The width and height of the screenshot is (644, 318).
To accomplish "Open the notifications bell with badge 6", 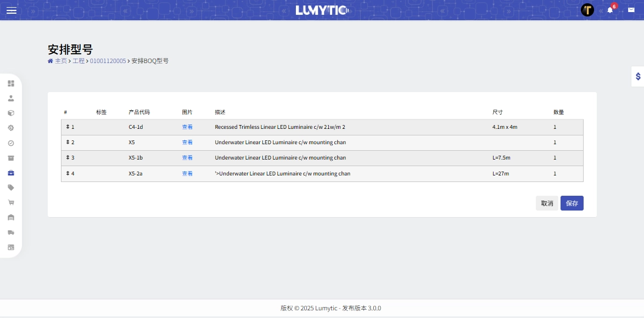I will coord(610,10).
